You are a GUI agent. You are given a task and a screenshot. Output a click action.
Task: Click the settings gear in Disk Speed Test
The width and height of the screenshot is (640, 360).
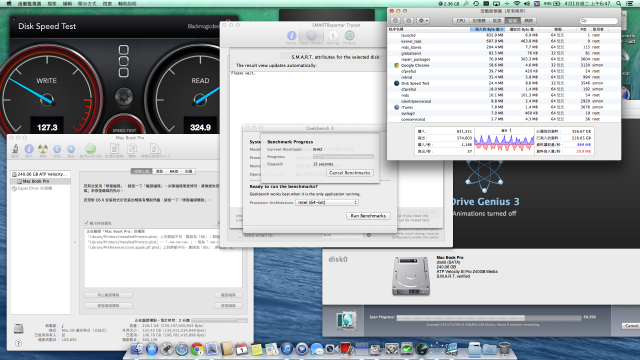[x=124, y=97]
